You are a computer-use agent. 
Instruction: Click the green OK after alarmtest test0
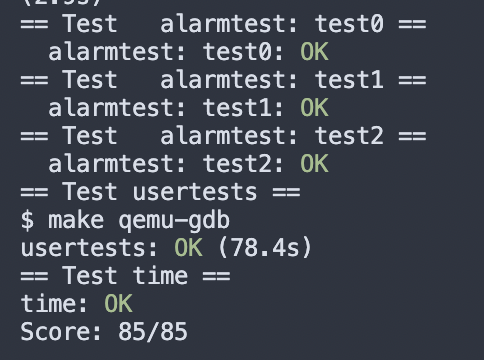[314, 52]
